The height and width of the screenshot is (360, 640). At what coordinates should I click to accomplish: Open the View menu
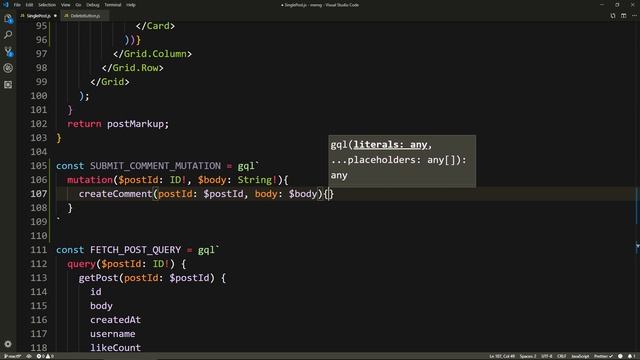click(x=65, y=5)
